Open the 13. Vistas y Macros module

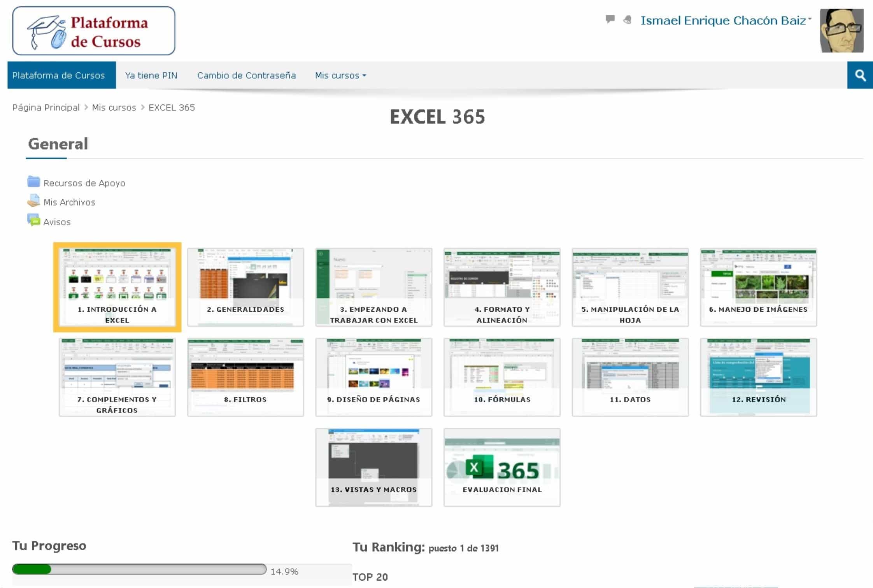[x=373, y=467]
